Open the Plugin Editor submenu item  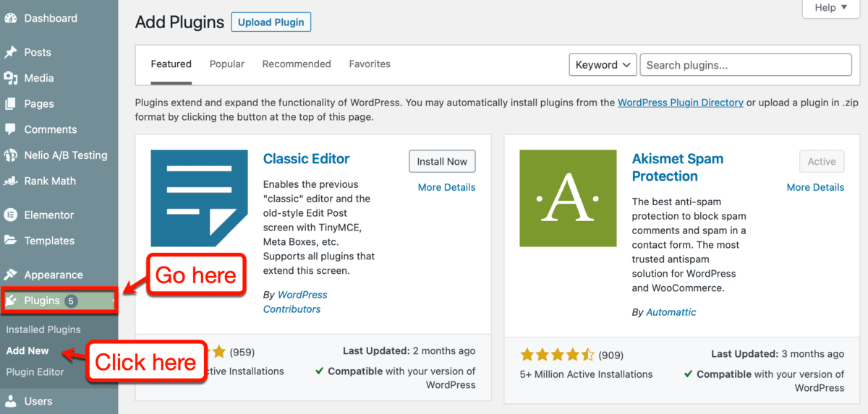click(35, 372)
